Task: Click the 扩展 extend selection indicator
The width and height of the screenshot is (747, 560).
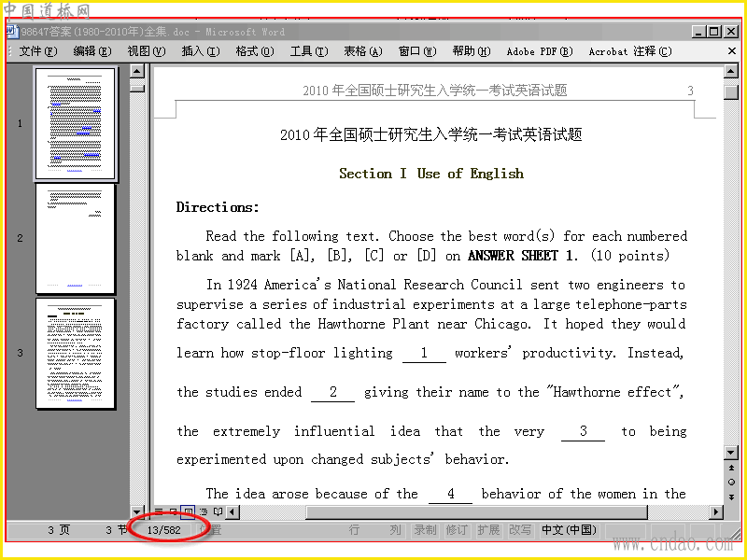Action: 488,529
